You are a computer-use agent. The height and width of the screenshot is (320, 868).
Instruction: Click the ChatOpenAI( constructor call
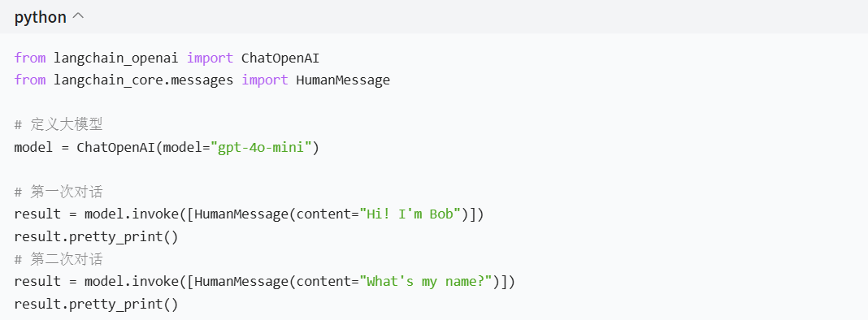[119, 148]
